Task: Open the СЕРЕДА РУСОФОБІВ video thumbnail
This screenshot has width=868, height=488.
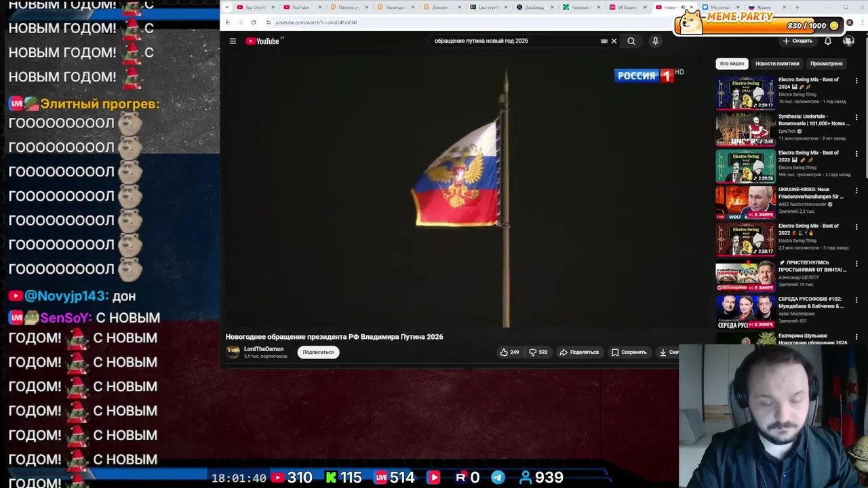Action: (745, 312)
